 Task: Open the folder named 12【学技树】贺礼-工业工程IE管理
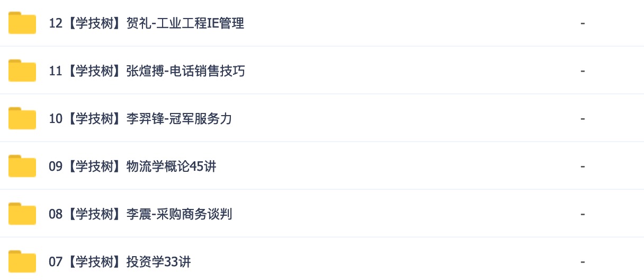[x=146, y=23]
